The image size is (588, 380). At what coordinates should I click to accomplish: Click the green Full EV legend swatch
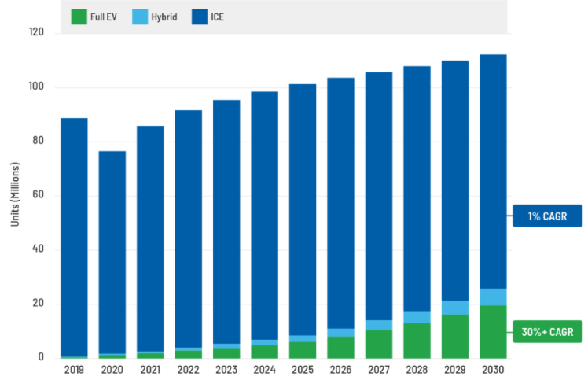point(78,17)
